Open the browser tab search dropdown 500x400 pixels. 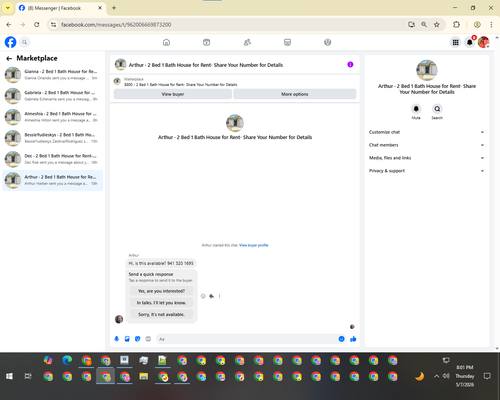(x=8, y=8)
